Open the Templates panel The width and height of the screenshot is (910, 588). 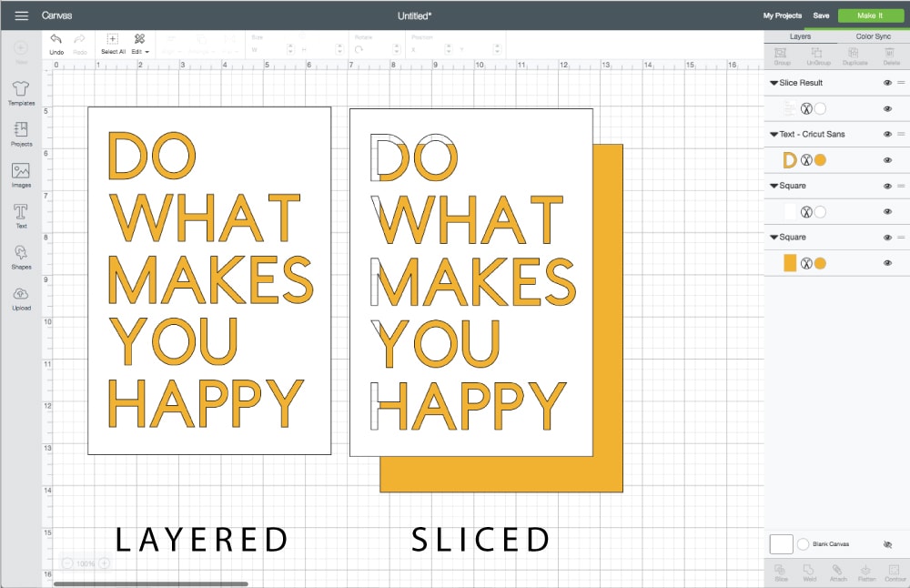pos(21,92)
